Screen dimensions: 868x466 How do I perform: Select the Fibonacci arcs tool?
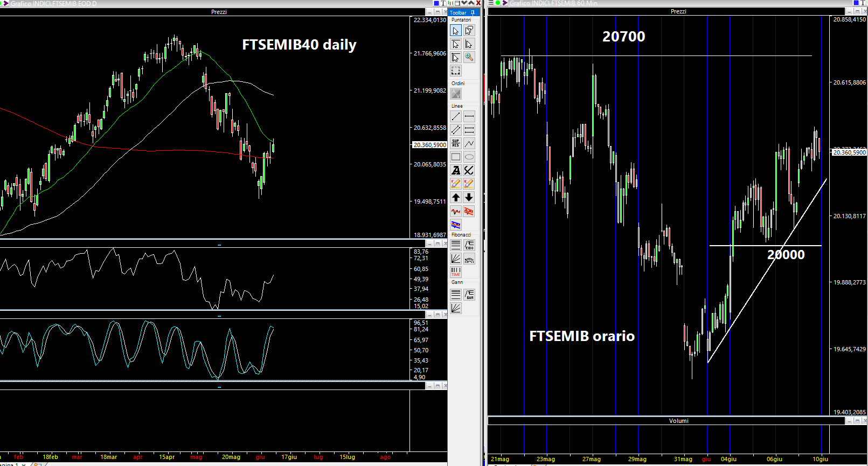click(469, 259)
